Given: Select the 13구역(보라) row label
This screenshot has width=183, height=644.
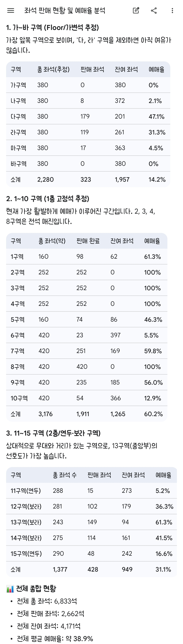Looking at the screenshot, I should (26, 522).
